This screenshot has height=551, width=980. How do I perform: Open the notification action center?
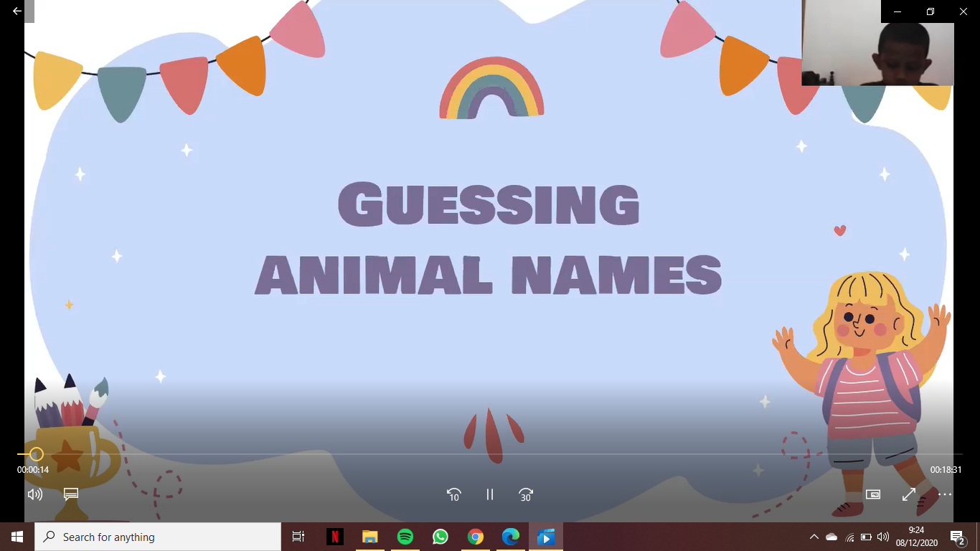pyautogui.click(x=957, y=537)
